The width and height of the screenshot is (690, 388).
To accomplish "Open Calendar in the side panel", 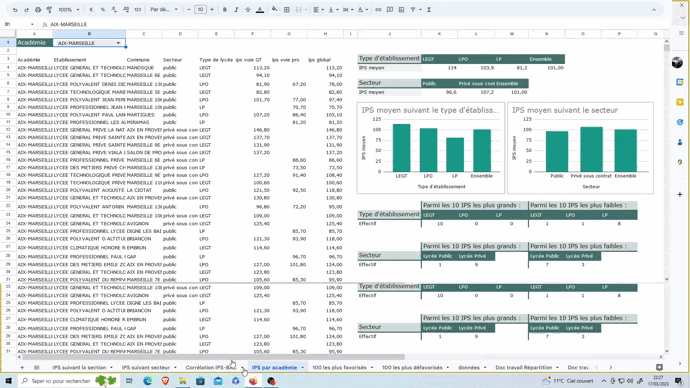I will [680, 82].
